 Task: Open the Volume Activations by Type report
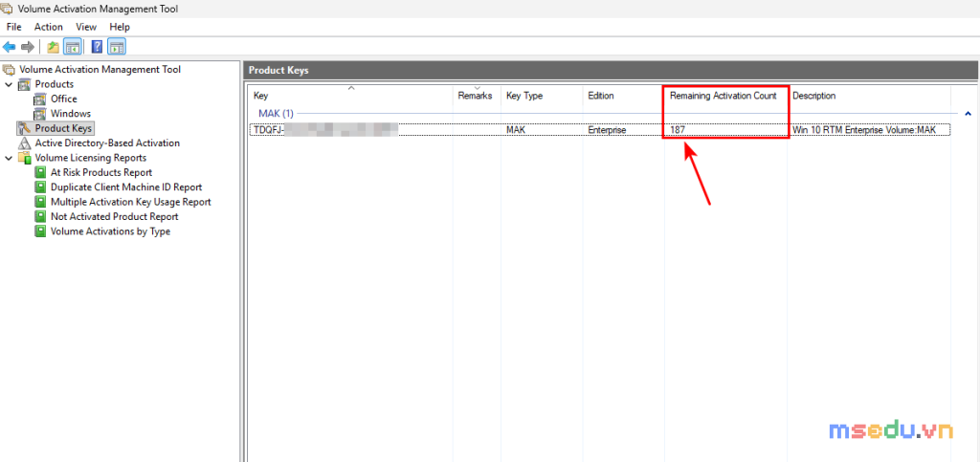pyautogui.click(x=110, y=231)
